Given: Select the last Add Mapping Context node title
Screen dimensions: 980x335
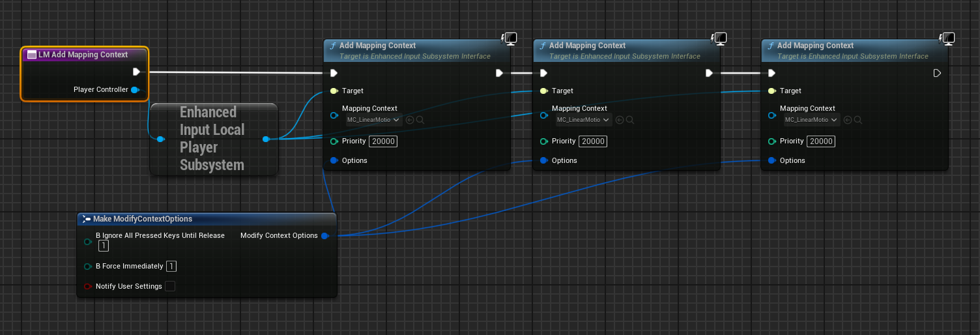Looking at the screenshot, I should coord(815,46).
